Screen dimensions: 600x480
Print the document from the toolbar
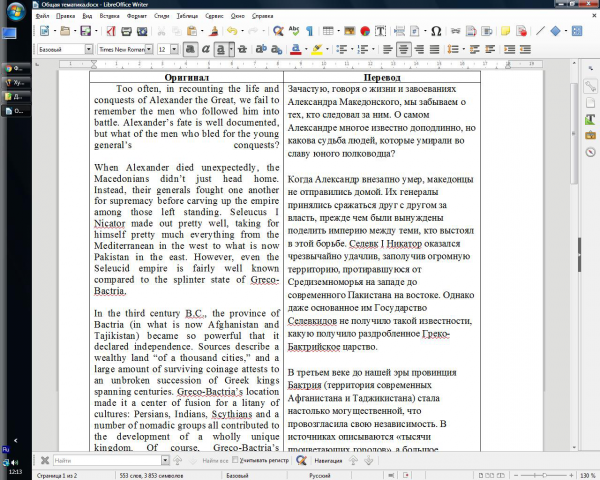(126, 31)
